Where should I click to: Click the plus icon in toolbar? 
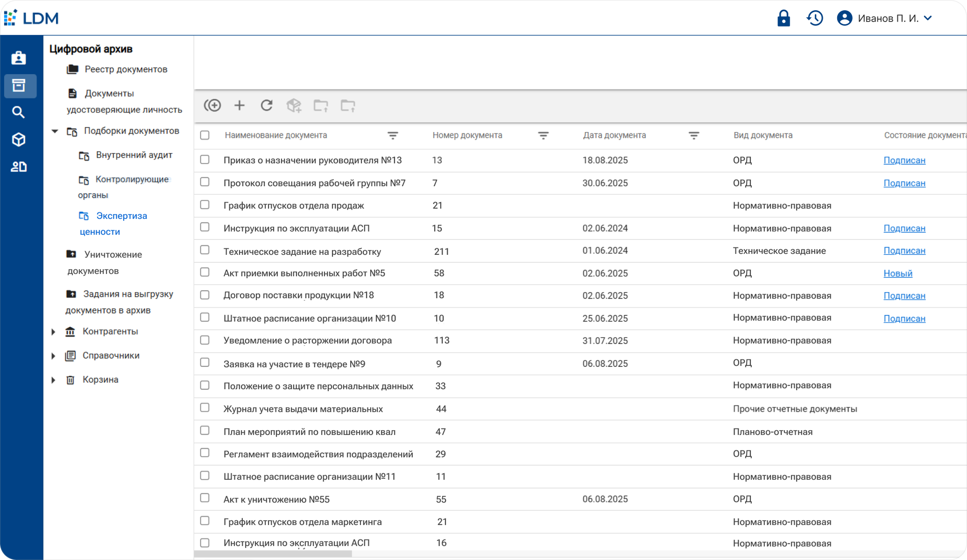240,105
